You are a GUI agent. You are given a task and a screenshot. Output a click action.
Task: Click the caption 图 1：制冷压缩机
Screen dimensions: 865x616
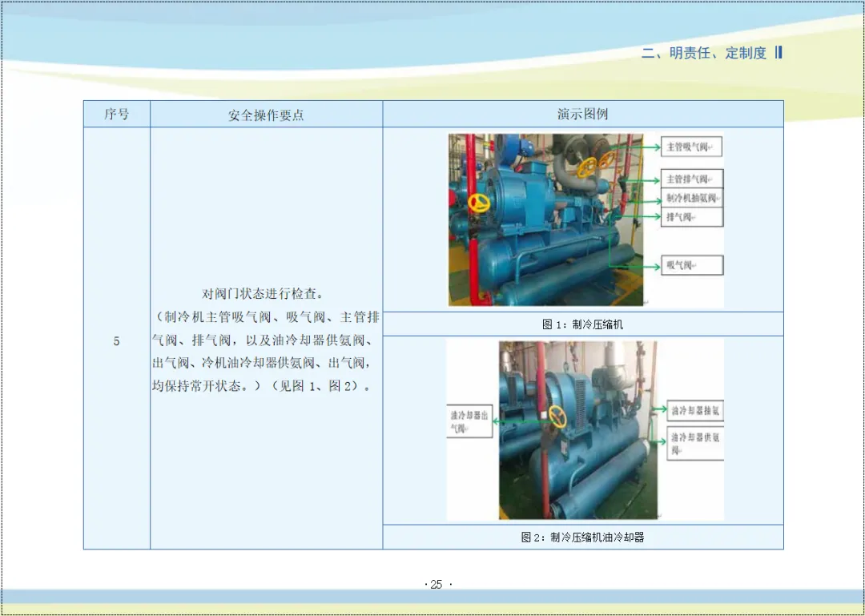coord(582,324)
